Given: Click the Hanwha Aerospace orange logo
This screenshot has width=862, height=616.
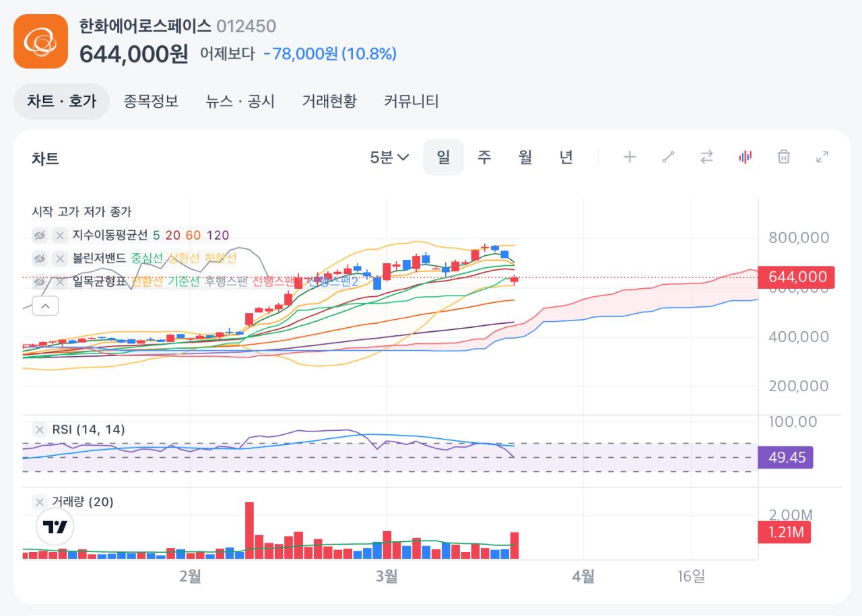Looking at the screenshot, I should pos(41,41).
